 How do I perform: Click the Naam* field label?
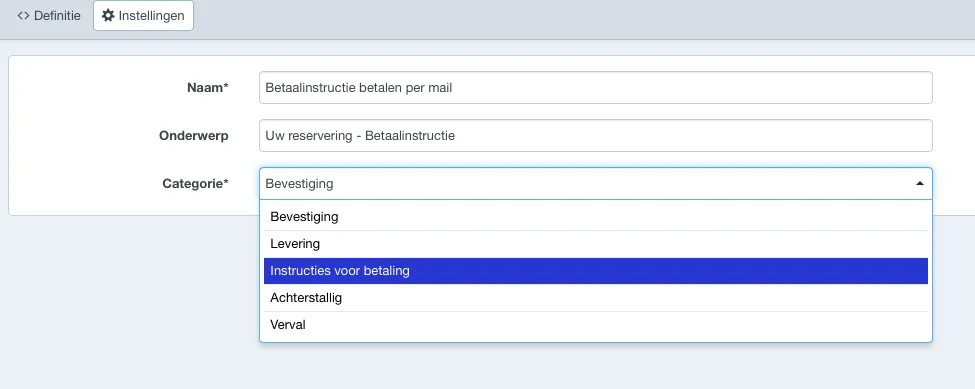coord(208,88)
